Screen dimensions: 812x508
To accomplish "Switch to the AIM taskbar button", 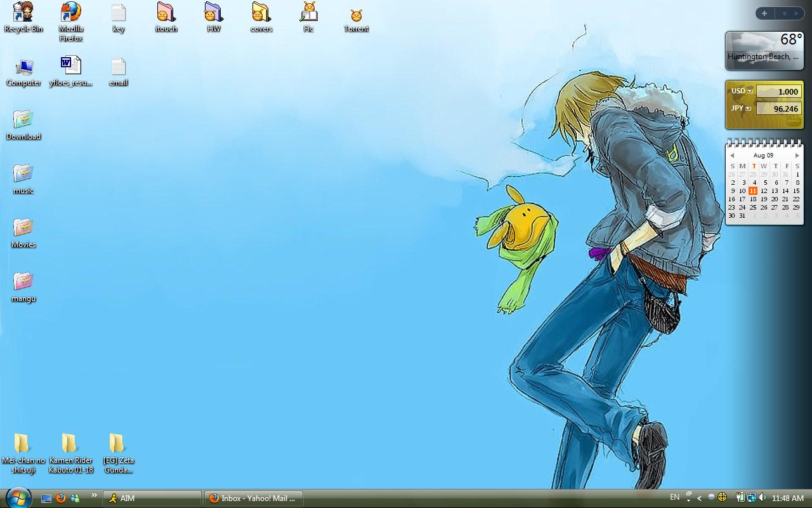I will [x=152, y=498].
